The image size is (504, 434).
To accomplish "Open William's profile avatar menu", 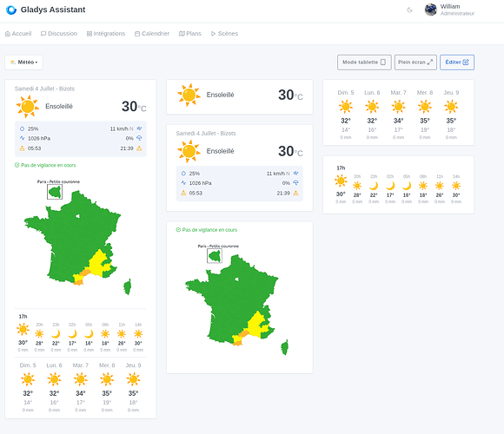I will pyautogui.click(x=430, y=10).
